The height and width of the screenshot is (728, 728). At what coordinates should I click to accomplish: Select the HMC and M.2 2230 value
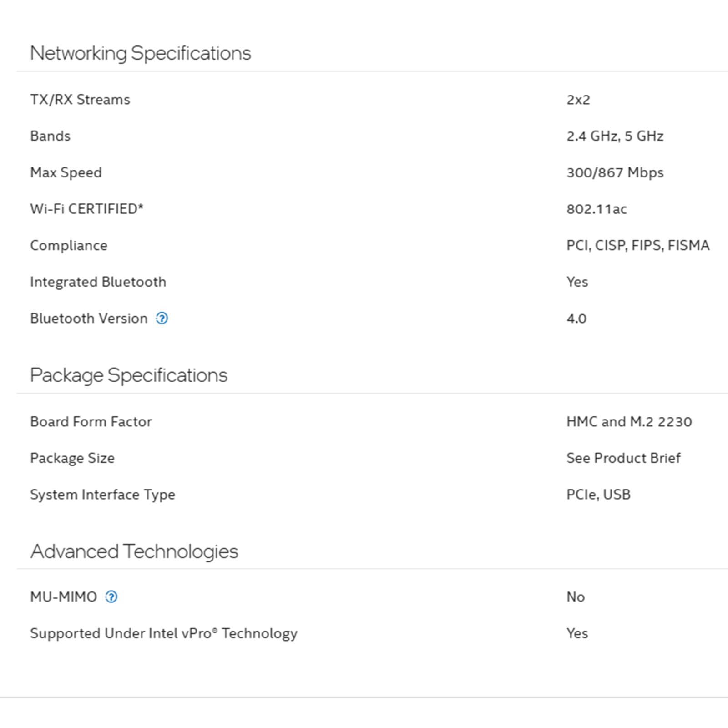pyautogui.click(x=629, y=422)
